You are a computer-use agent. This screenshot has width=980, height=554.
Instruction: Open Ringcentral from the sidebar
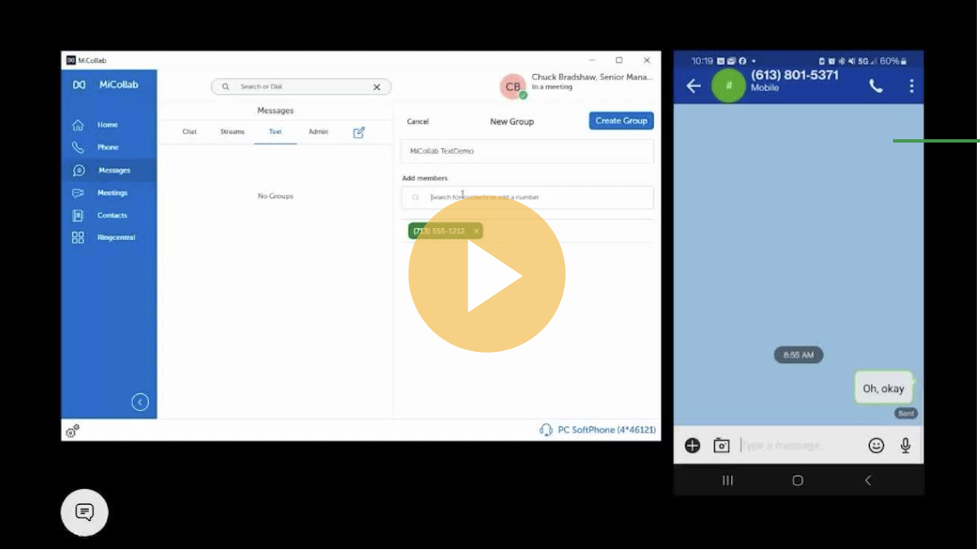tap(115, 238)
